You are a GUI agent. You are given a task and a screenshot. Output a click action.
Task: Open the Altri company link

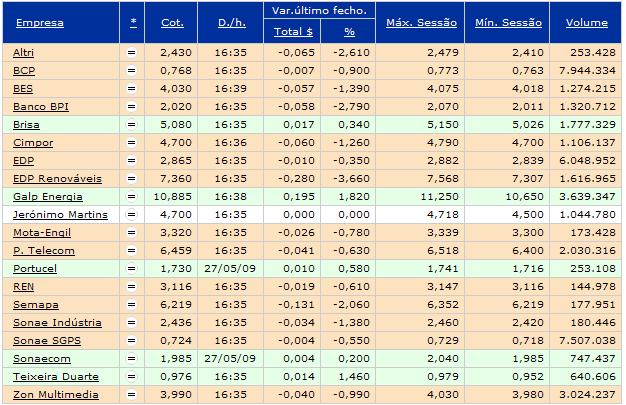click(23, 53)
